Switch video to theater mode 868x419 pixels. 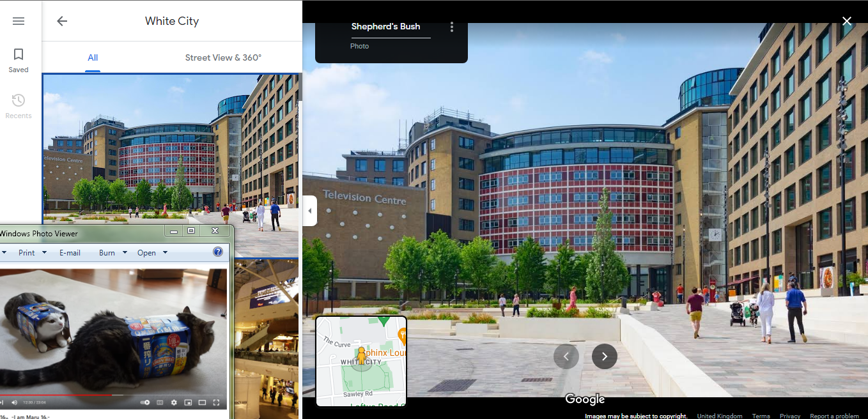click(202, 402)
